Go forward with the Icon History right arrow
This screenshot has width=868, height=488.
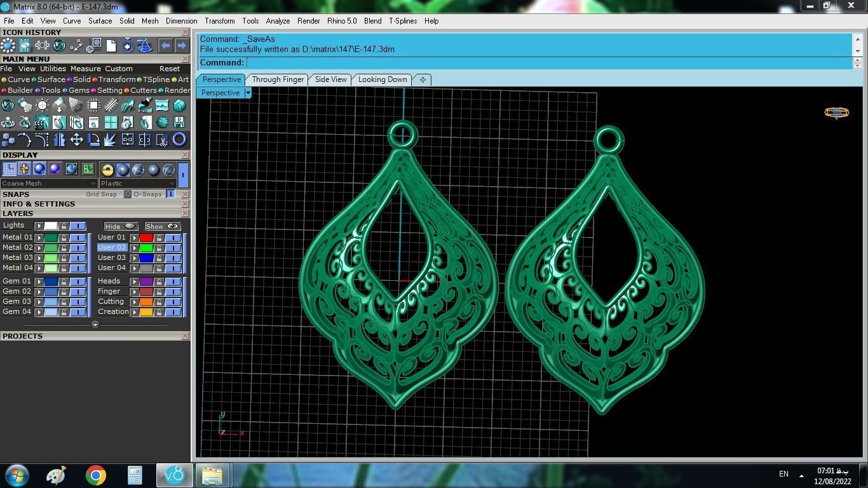click(x=181, y=46)
